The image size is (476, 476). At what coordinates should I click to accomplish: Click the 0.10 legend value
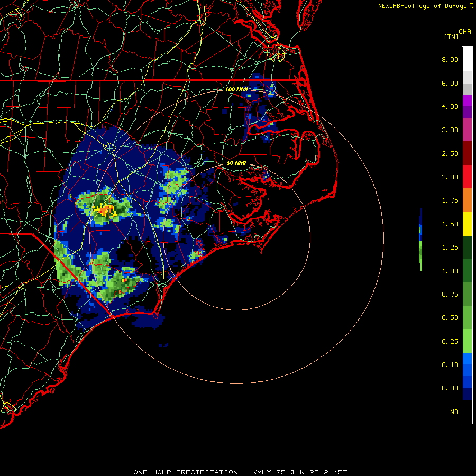coord(450,365)
